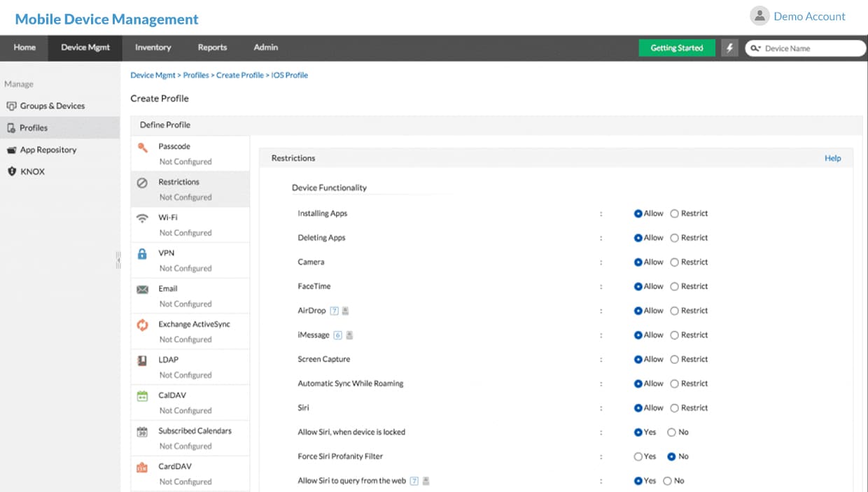This screenshot has height=492, width=868.
Task: Select Allow for AirDrop
Action: point(638,311)
